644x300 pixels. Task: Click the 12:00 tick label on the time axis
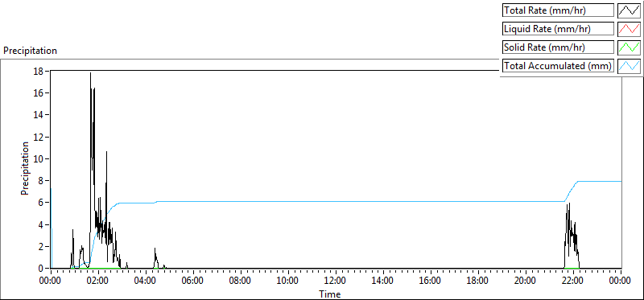(x=336, y=282)
